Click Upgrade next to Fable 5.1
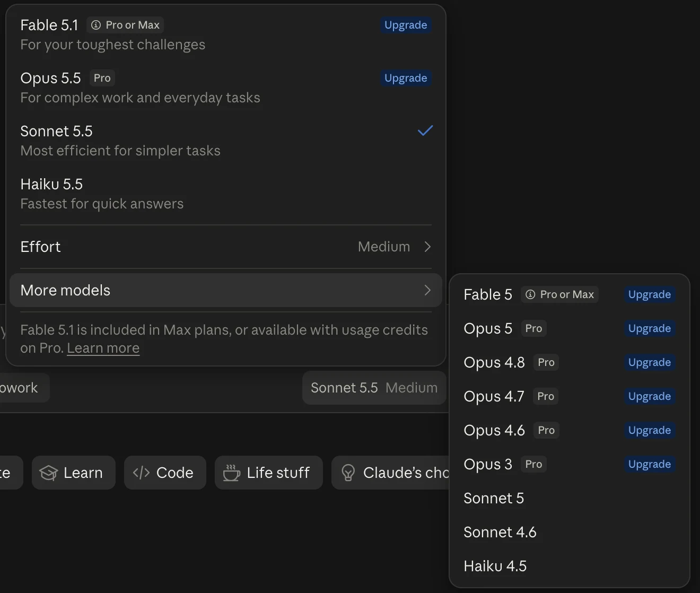 [406, 25]
